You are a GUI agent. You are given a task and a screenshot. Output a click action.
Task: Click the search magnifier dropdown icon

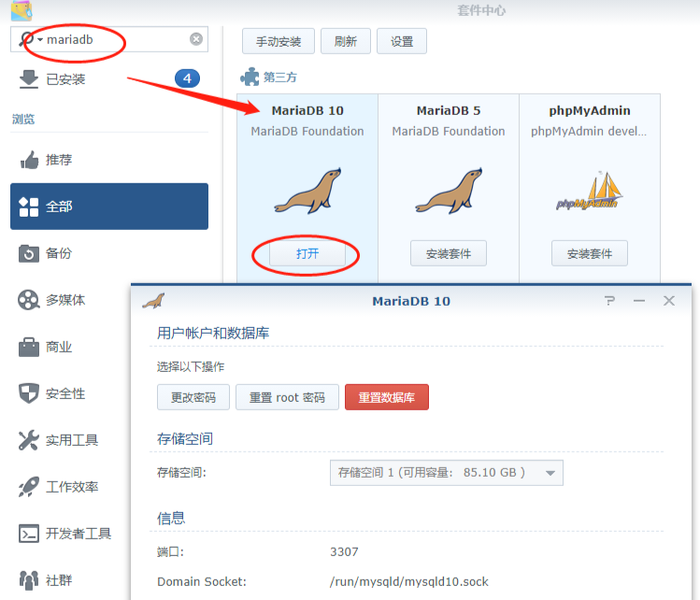[30, 39]
